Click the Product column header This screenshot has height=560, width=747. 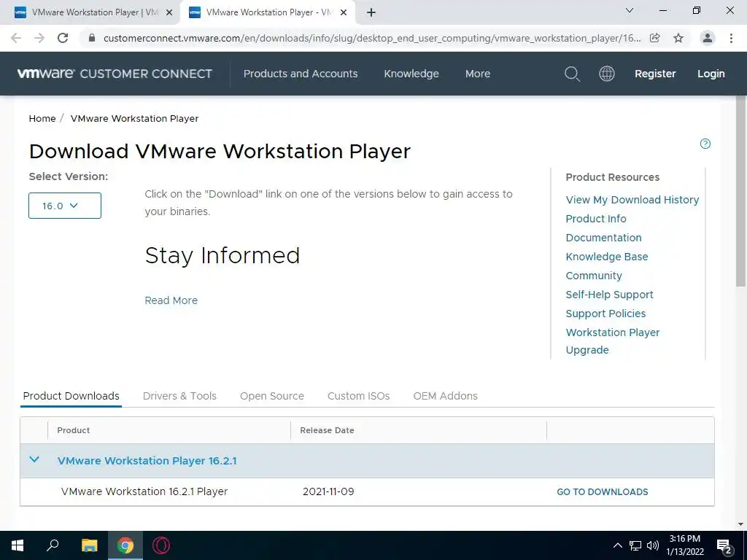(74, 430)
